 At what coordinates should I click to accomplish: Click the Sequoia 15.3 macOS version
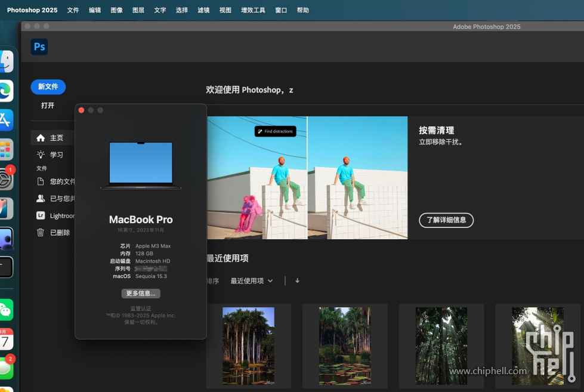151,276
